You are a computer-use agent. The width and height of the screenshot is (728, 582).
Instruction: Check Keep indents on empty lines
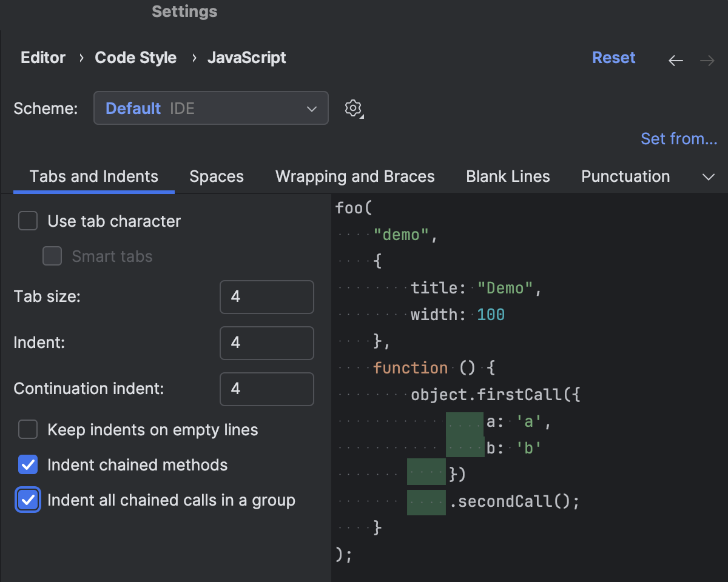click(28, 429)
